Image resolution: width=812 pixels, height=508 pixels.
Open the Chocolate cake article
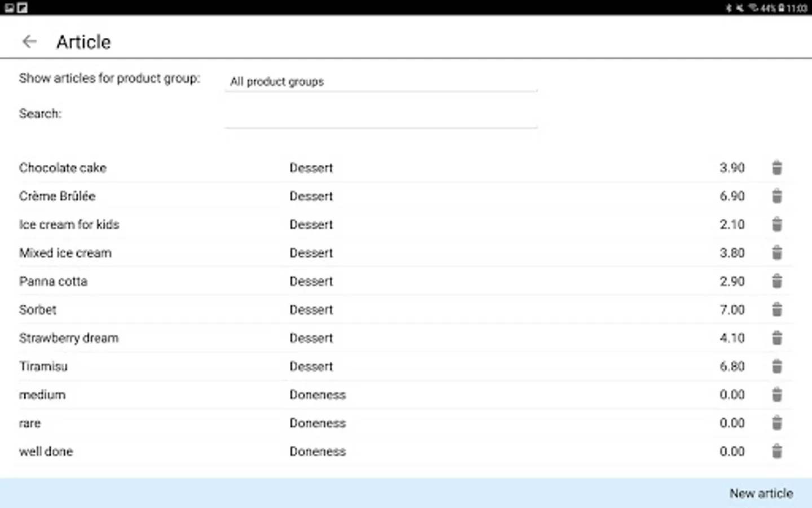[x=63, y=168]
